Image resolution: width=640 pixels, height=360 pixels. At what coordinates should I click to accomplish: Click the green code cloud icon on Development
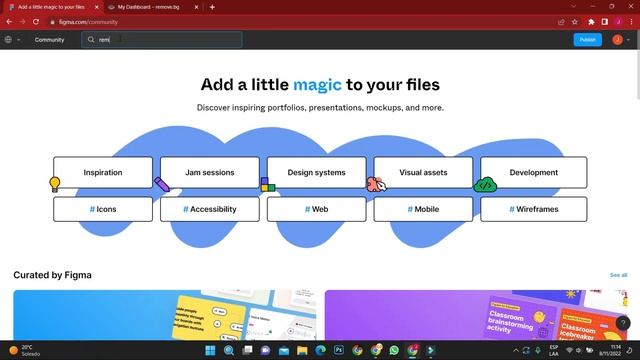coord(485,185)
